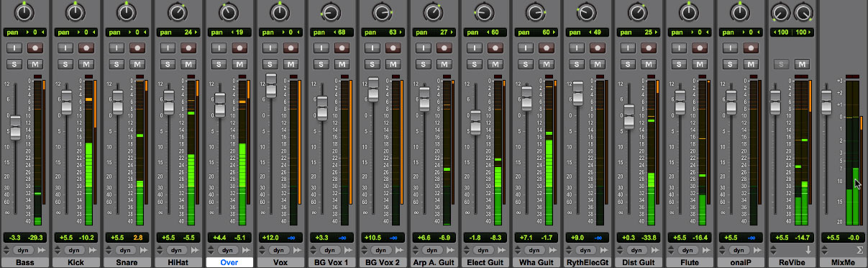Click the Dist Guit peak value -33.8

tap(649, 237)
